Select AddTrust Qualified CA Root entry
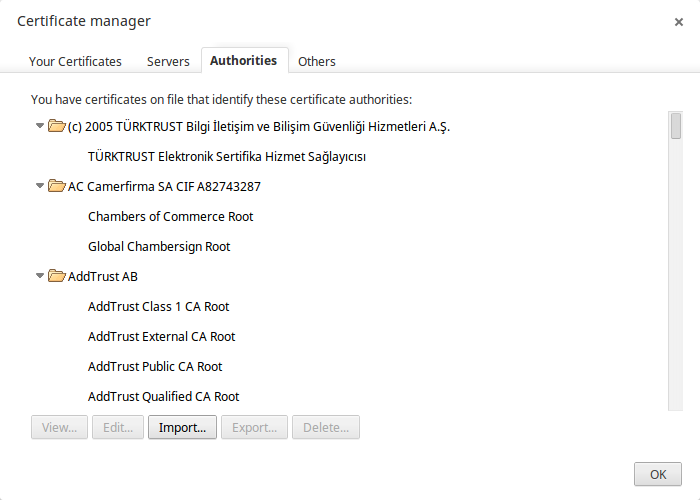This screenshot has height=500, width=700. coord(163,396)
